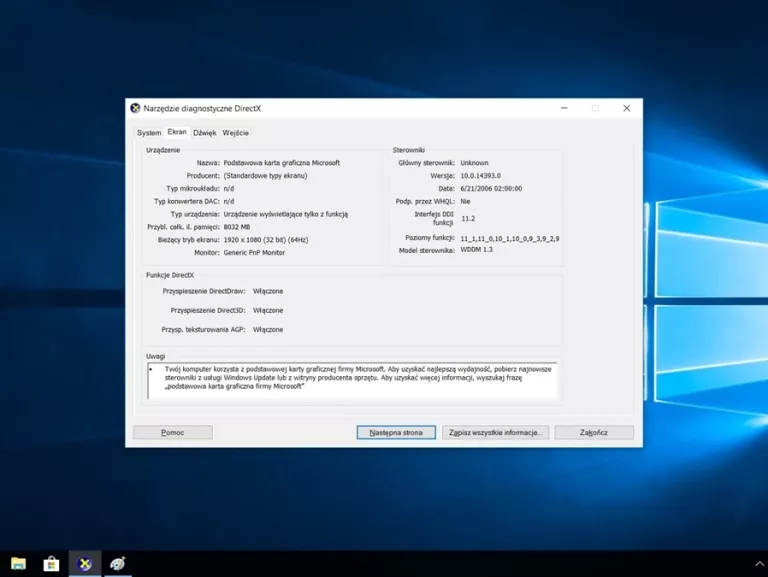Click 'Włączone' next to teksturowania AGP
Image resolution: width=768 pixels, height=577 pixels.
[268, 330]
